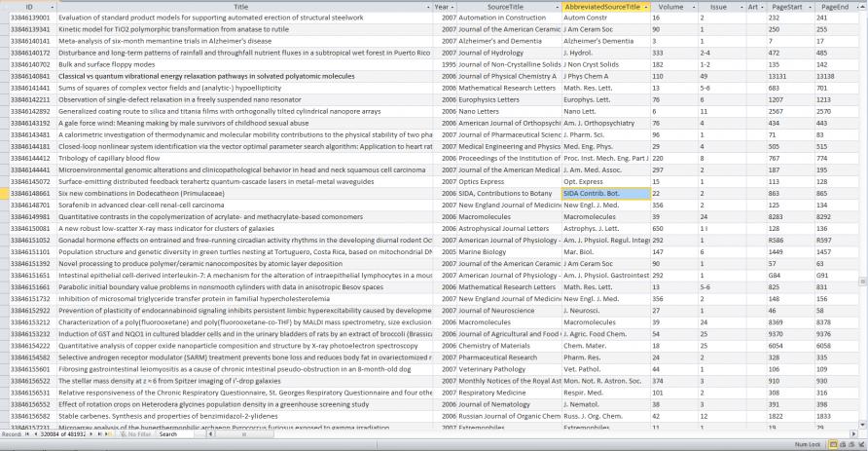This screenshot has height=451, width=868.
Task: Click the No Filter indicator
Action: click(x=136, y=434)
